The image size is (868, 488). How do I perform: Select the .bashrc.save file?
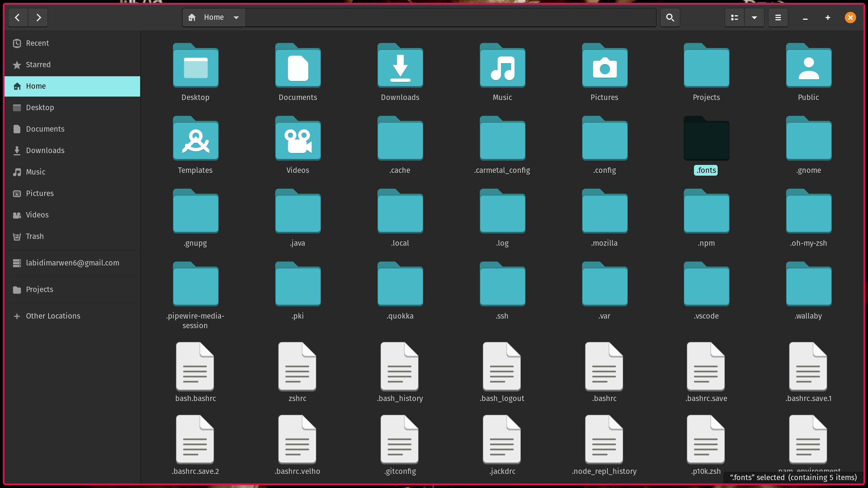click(706, 366)
